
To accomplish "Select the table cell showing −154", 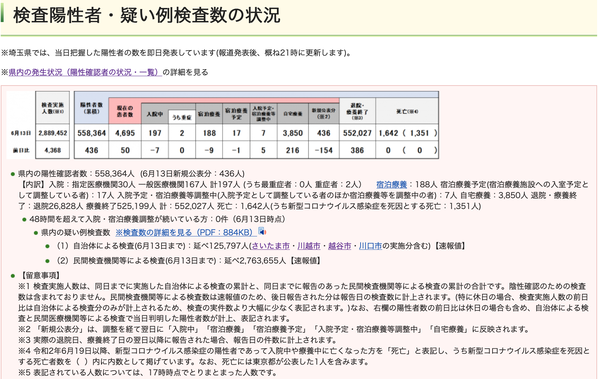I will pos(324,150).
